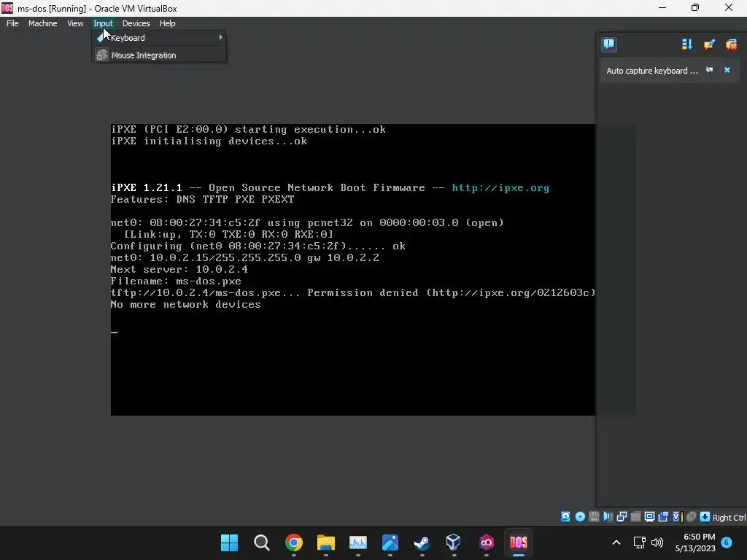Expand the Auto capture keyboard notification details
This screenshot has height=560, width=747.
pos(710,70)
